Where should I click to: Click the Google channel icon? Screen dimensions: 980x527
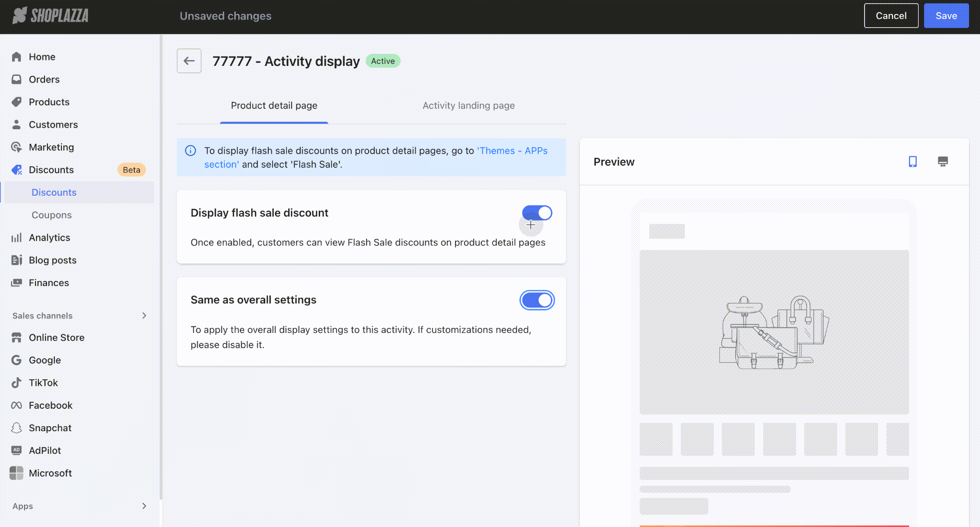click(x=16, y=360)
